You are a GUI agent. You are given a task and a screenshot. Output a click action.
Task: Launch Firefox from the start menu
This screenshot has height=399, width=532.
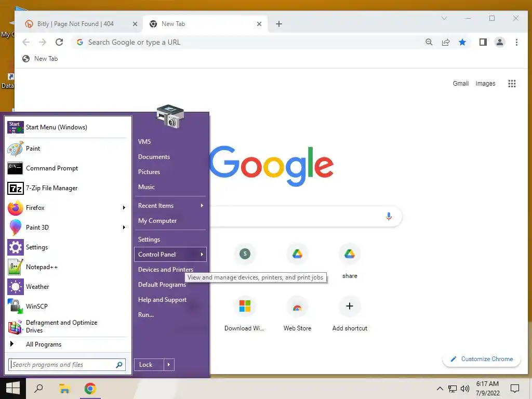[x=67, y=207]
